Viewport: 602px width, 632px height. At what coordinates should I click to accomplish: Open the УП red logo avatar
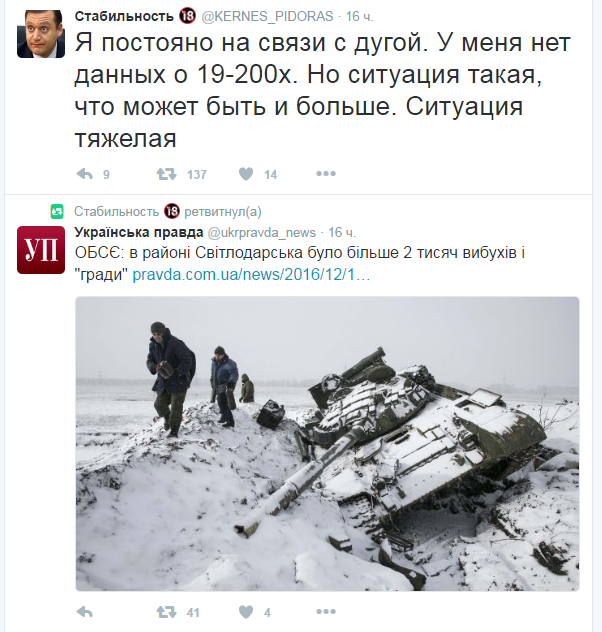[41, 250]
